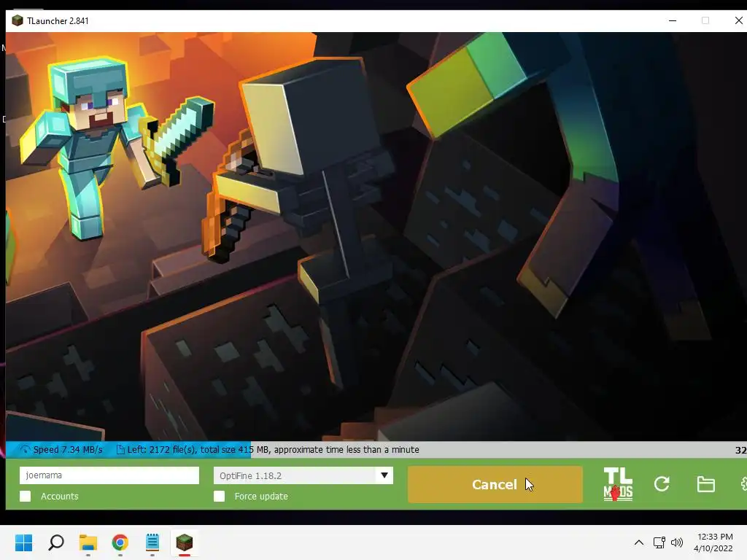
Task: Click the joemama username field
Action: pos(109,475)
